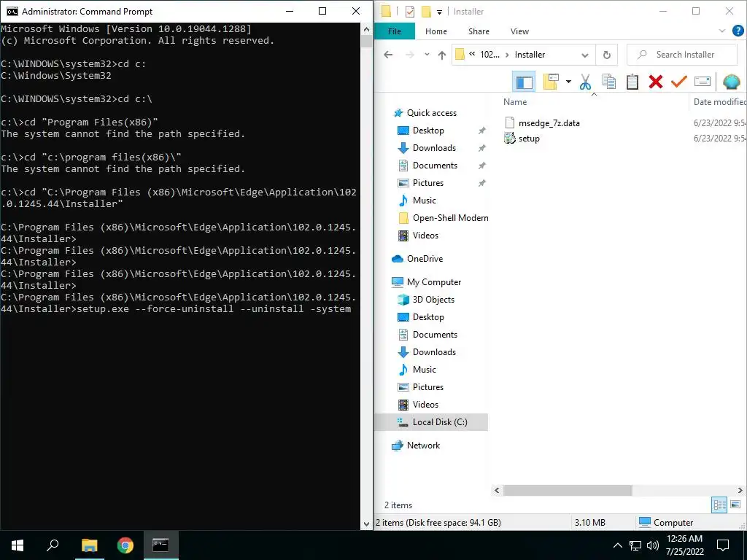Image resolution: width=747 pixels, height=560 pixels.
Task: Show hidden system tray icons
Action: [x=617, y=545]
